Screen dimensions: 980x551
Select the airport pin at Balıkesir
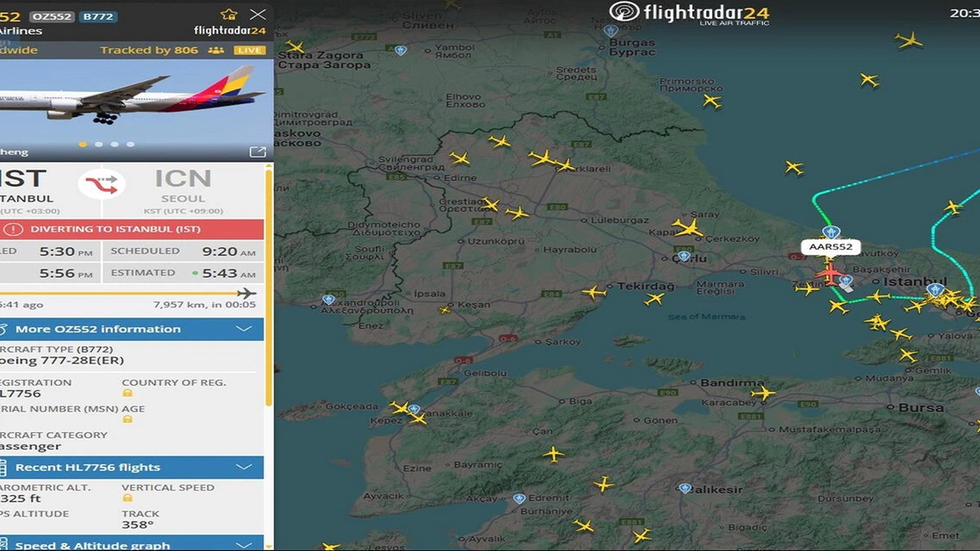685,487
